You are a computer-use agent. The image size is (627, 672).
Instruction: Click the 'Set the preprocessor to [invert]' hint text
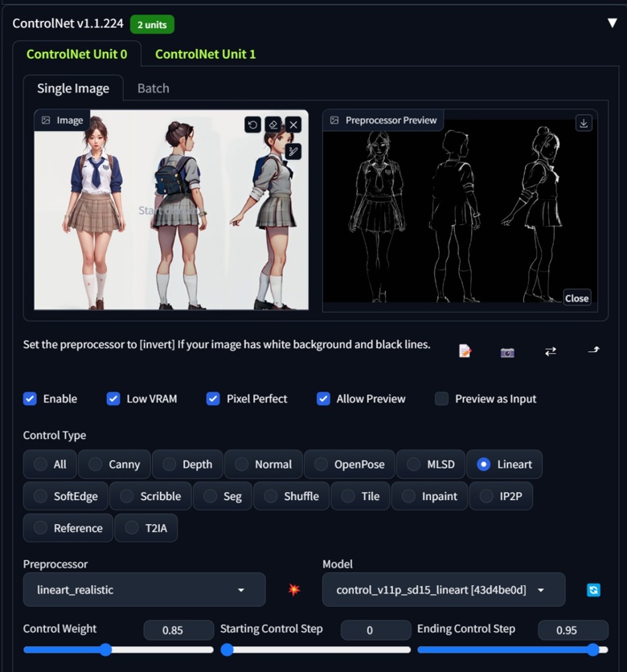pos(227,345)
